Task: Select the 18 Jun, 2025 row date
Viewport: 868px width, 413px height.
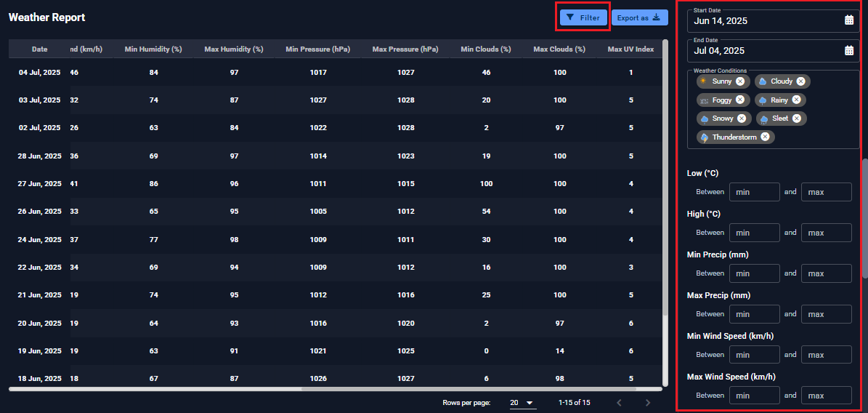Action: [x=40, y=379]
